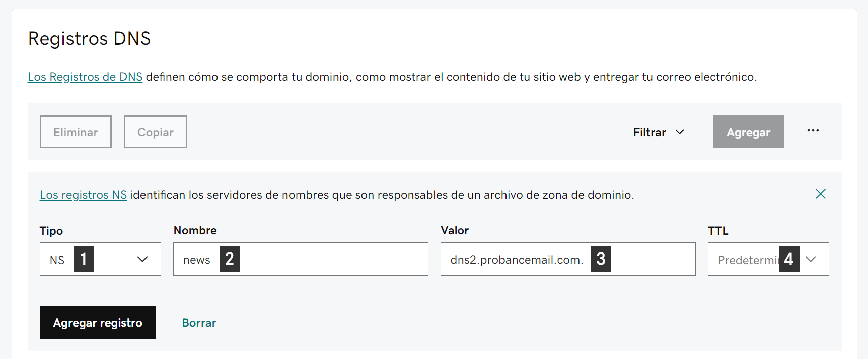Image resolution: width=868 pixels, height=359 pixels.
Task: Click the Borrar link
Action: [199, 323]
